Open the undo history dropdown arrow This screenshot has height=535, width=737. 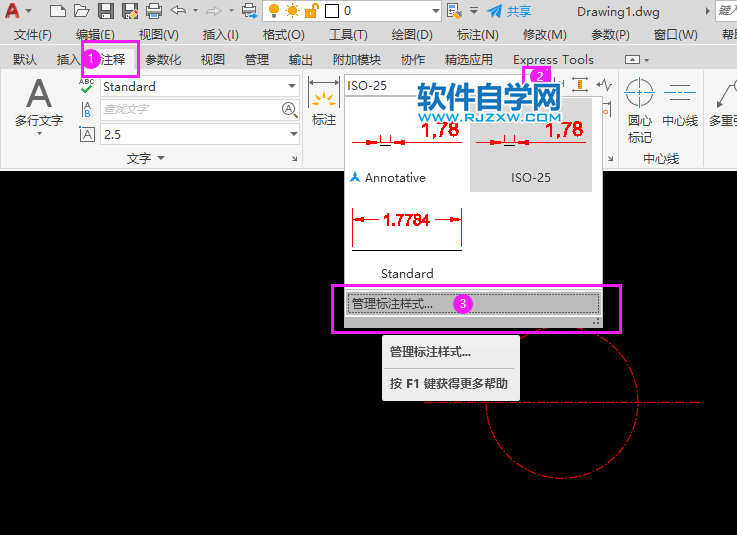point(196,10)
